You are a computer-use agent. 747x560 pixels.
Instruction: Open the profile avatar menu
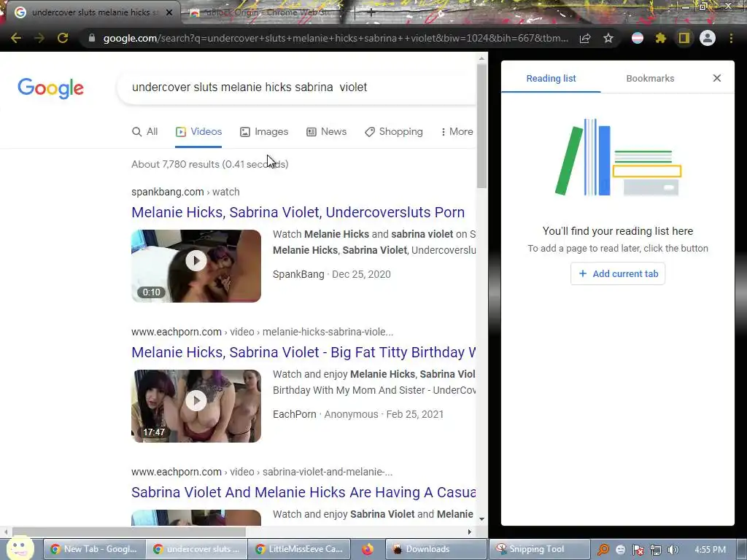[708, 38]
